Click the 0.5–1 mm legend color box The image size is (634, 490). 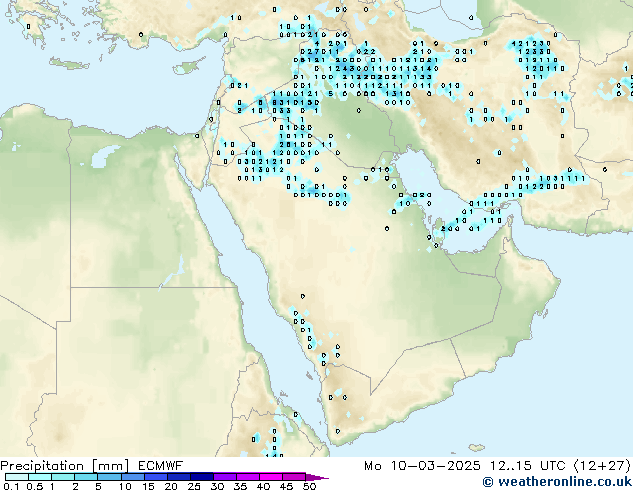point(40,477)
